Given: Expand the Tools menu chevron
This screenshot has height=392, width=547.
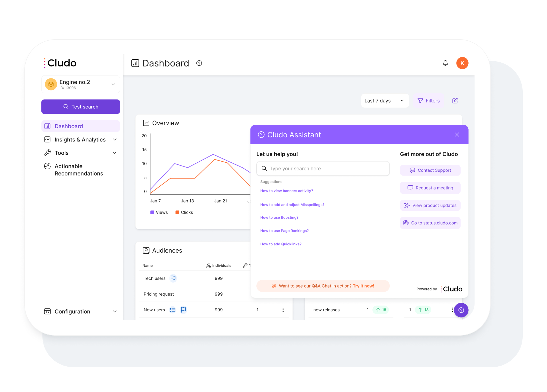Looking at the screenshot, I should coord(115,153).
